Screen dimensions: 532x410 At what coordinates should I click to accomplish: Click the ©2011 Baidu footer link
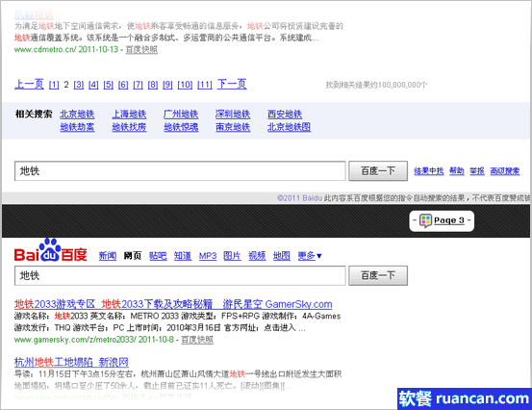[299, 198]
